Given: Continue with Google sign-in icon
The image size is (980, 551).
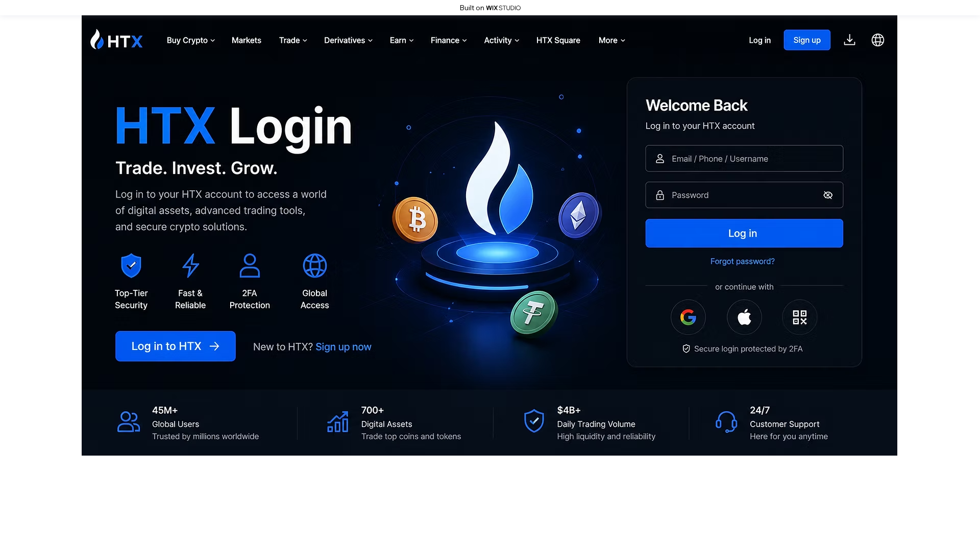Looking at the screenshot, I should [x=688, y=317].
